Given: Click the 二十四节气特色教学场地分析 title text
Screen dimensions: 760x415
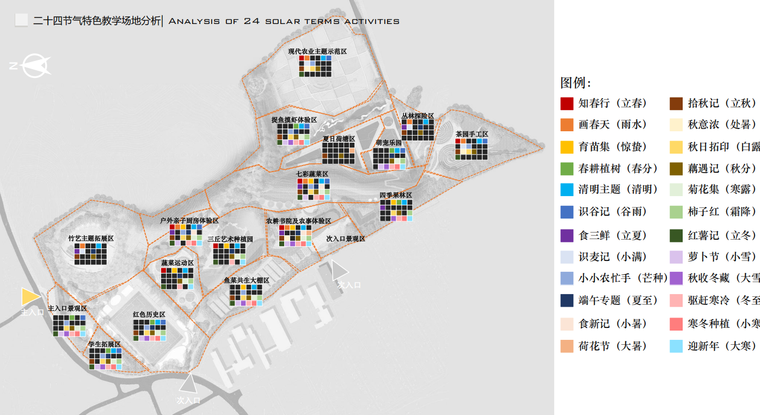Looking at the screenshot, I should (96, 21).
